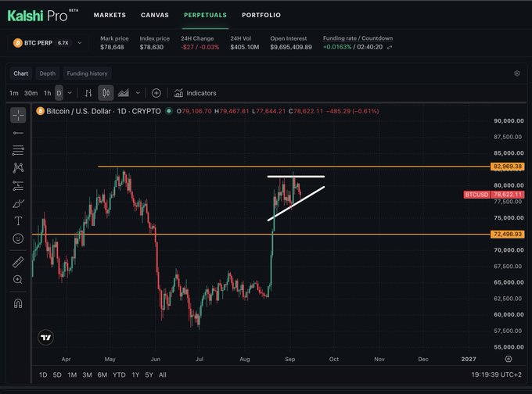Select the 30m interval

(x=31, y=93)
